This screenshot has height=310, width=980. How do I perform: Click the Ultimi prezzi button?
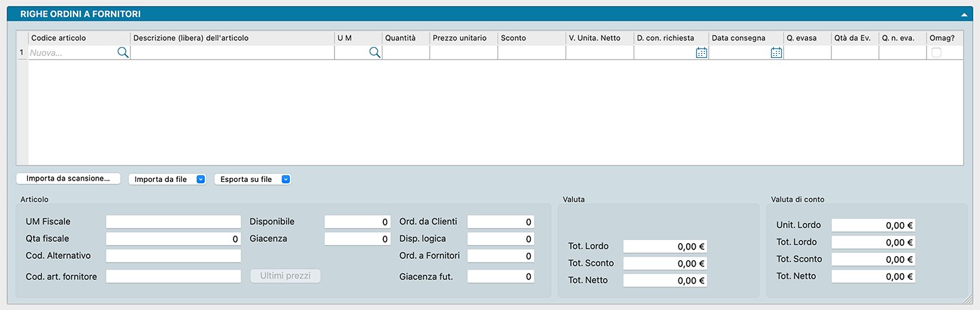point(285,276)
